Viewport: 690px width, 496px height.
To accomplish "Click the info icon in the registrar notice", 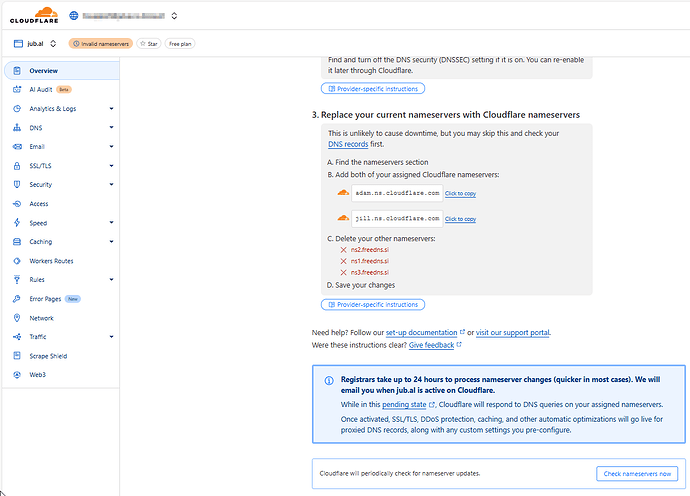I will point(329,381).
